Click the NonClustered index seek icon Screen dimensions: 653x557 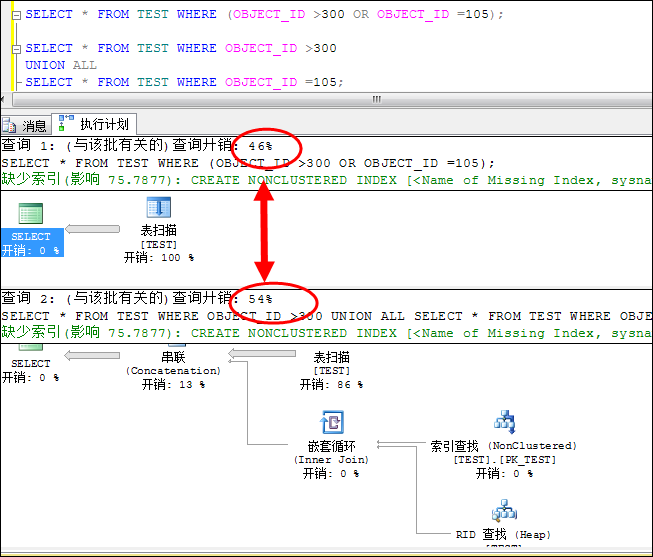[x=503, y=421]
